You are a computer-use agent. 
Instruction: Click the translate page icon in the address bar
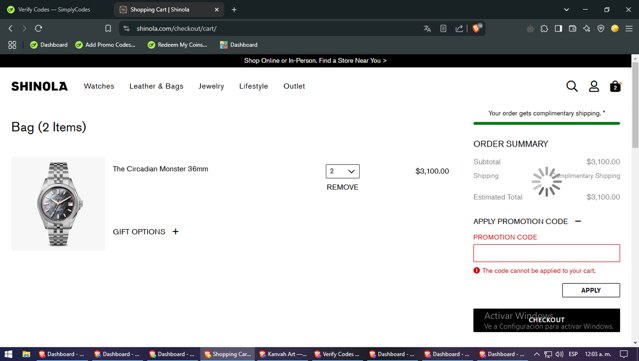pos(427,29)
